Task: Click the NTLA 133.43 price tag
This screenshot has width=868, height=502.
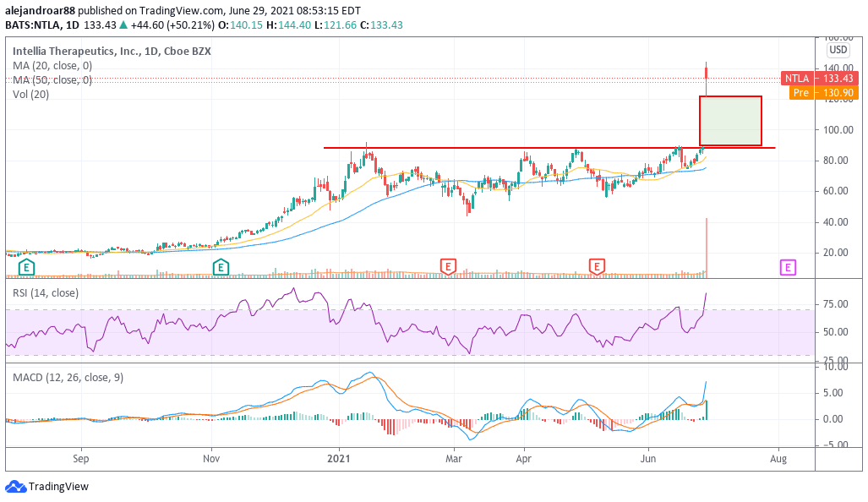Action: click(x=819, y=79)
